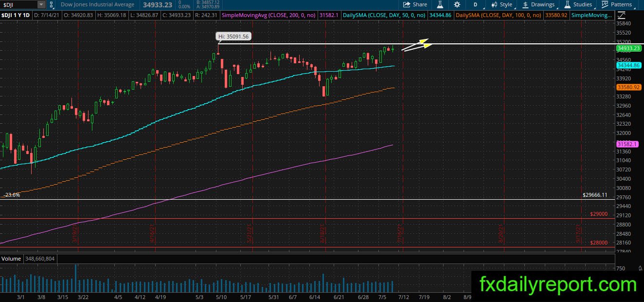Image resolution: width=644 pixels, height=302 pixels.
Task: Click the green 34933.23 price tag
Action: (x=629, y=48)
